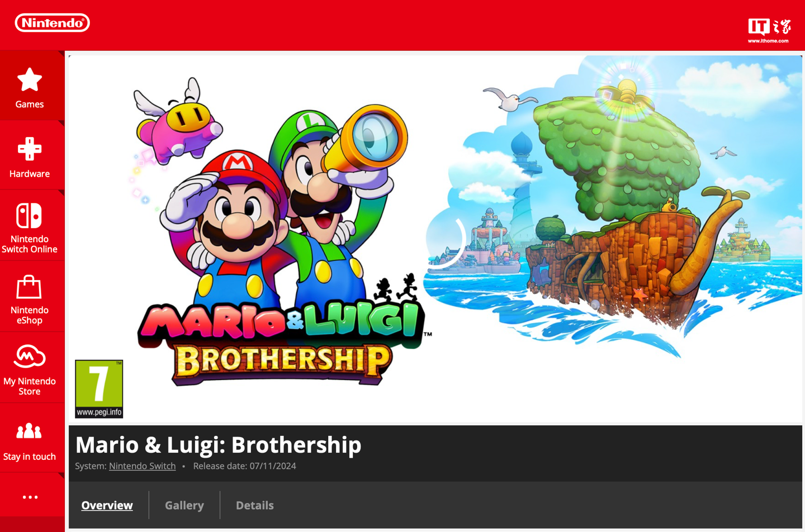
Task: Click the Mario & Luigi Brothership logo artwork
Action: coord(282,341)
